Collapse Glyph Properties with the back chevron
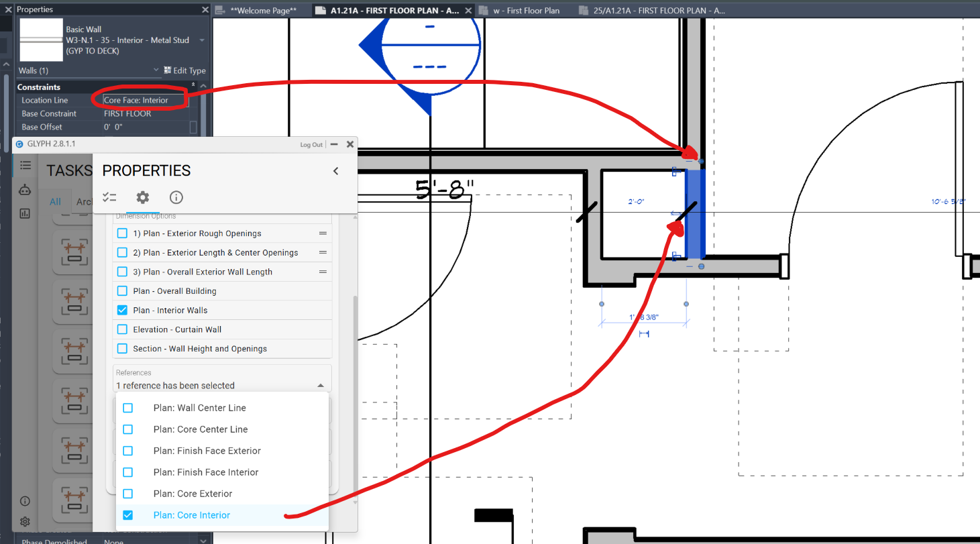980x544 pixels. point(336,171)
